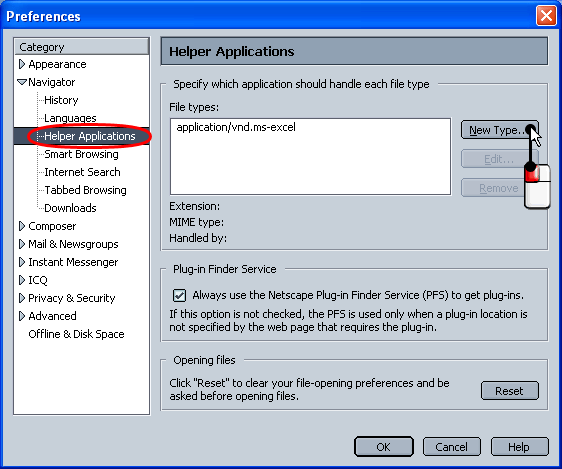This screenshot has height=469, width=562.
Task: Select Smart Browsing in category tree
Action: tap(81, 154)
